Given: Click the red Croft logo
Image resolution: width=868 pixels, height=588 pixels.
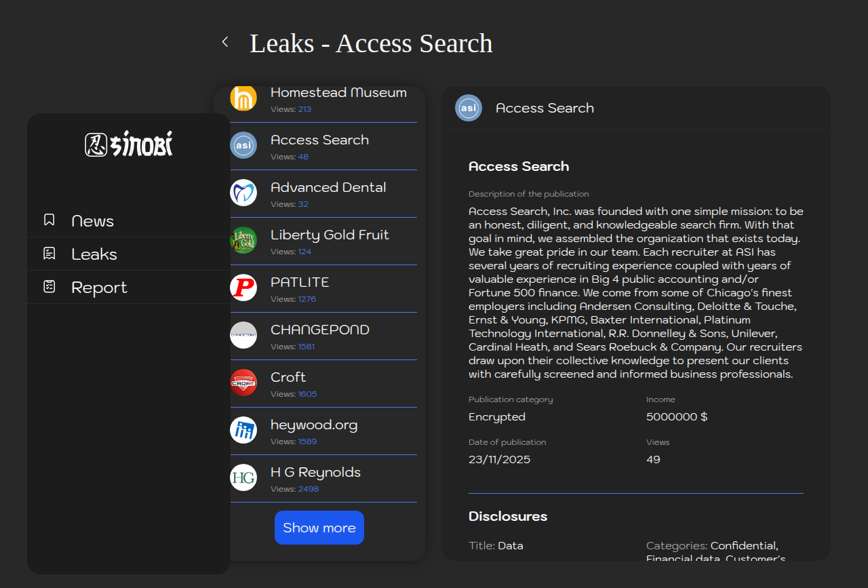Looking at the screenshot, I should click(243, 383).
